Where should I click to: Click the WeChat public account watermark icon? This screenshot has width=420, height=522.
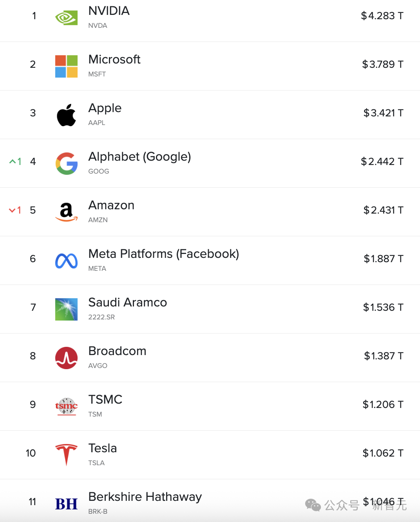(x=313, y=505)
